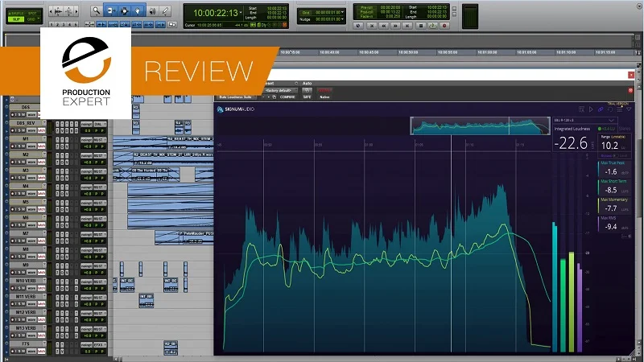Open main counter format dropdown arrow

coord(241,13)
